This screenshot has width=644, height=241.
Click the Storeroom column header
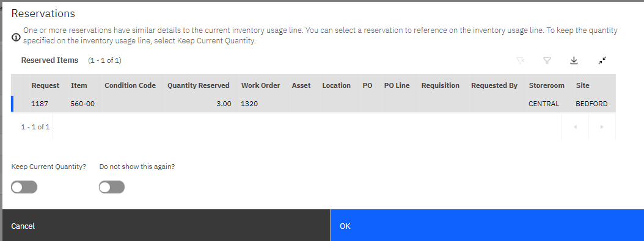tap(547, 85)
